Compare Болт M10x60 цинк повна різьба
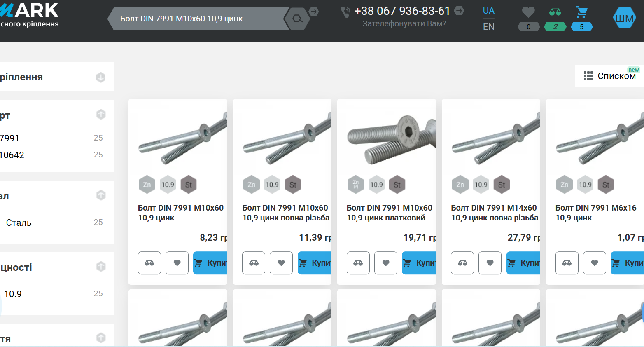The image size is (644, 347). [x=254, y=263]
